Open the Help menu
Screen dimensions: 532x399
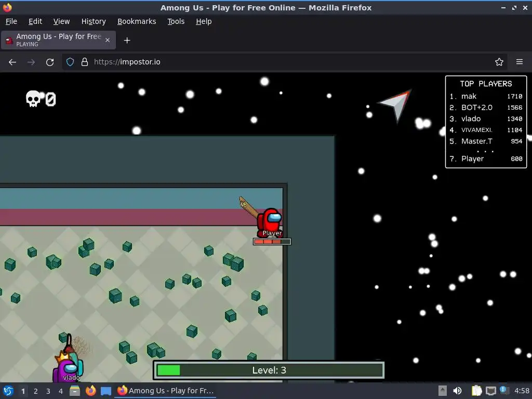(204, 21)
